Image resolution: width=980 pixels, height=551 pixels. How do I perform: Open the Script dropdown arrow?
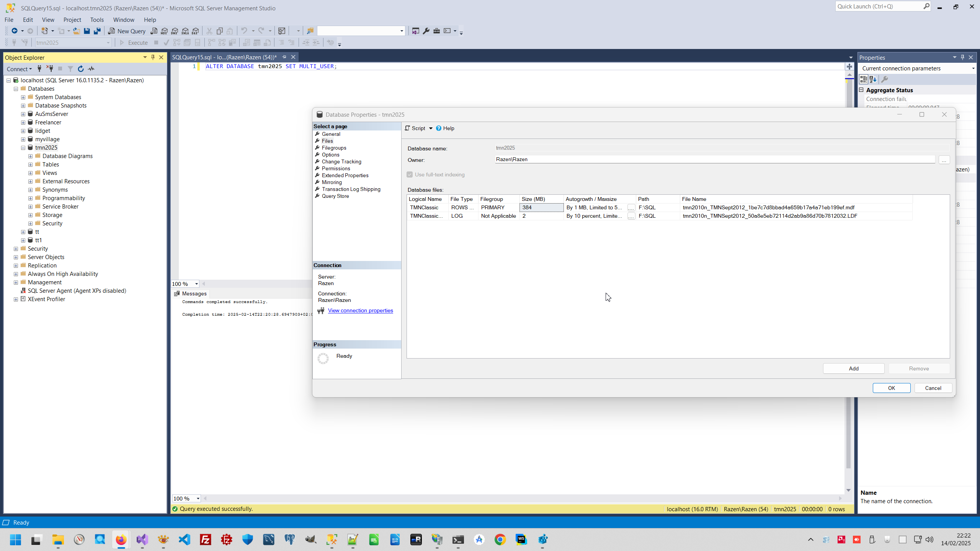click(x=431, y=128)
